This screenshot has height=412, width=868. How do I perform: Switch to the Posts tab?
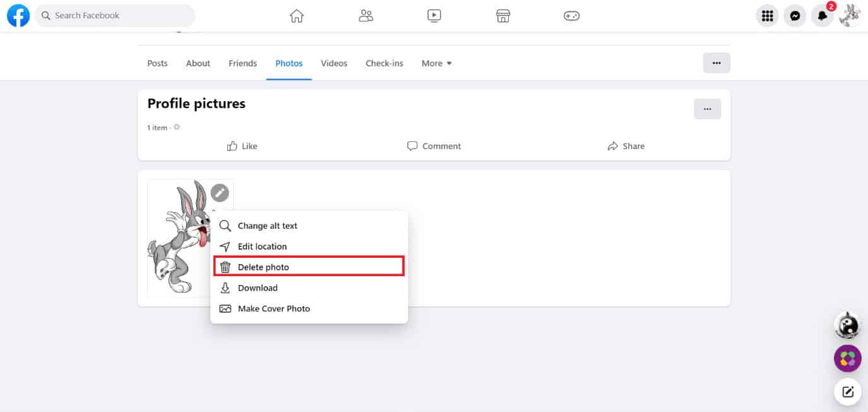(157, 63)
